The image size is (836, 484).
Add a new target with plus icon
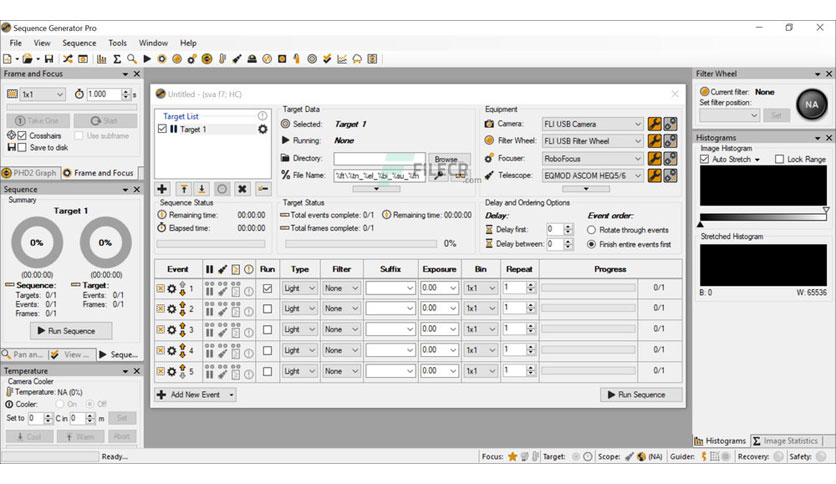point(162,189)
